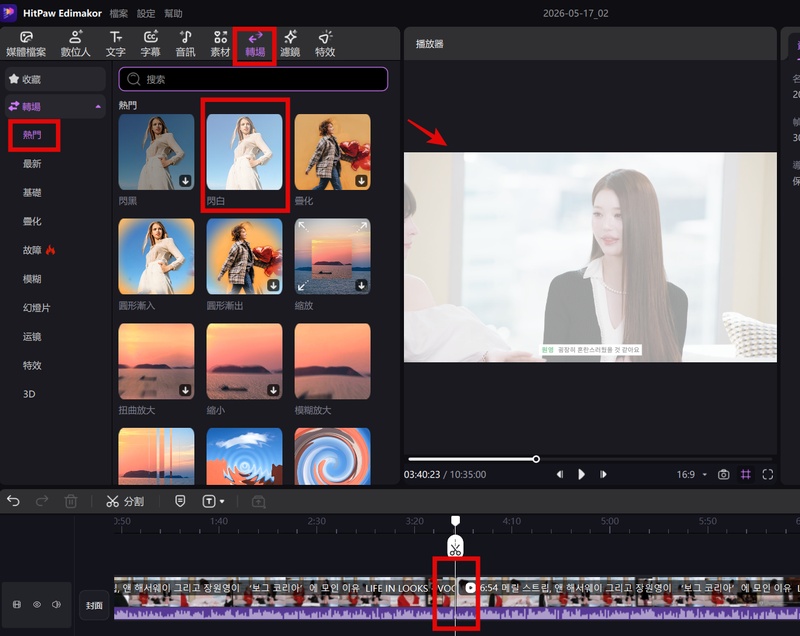800x636 pixels.
Task: Choose the 疊化 transition thumbnail
Action: 333,152
